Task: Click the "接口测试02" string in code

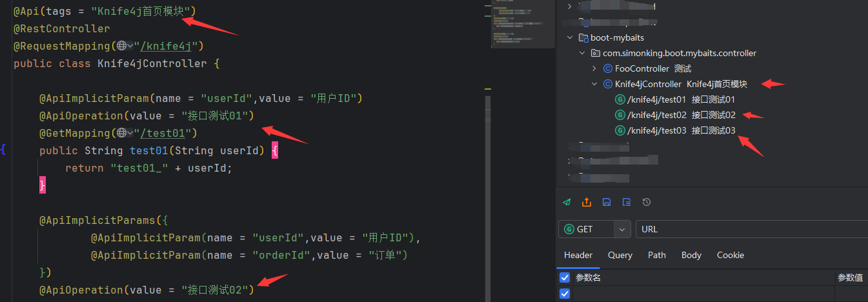Action: coord(215,290)
